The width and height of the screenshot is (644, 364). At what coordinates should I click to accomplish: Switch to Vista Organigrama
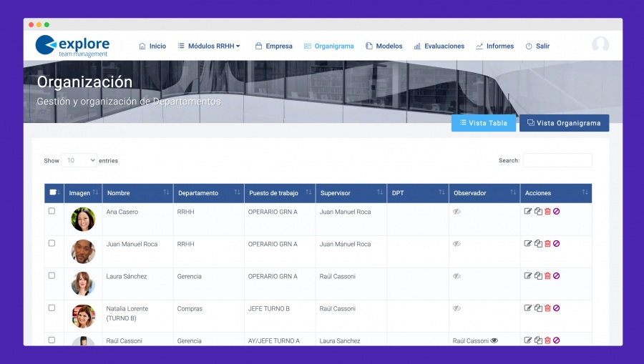[x=564, y=123]
